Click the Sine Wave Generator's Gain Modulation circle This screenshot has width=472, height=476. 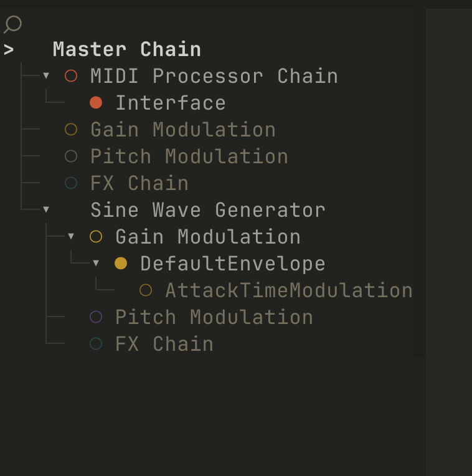[96, 237]
